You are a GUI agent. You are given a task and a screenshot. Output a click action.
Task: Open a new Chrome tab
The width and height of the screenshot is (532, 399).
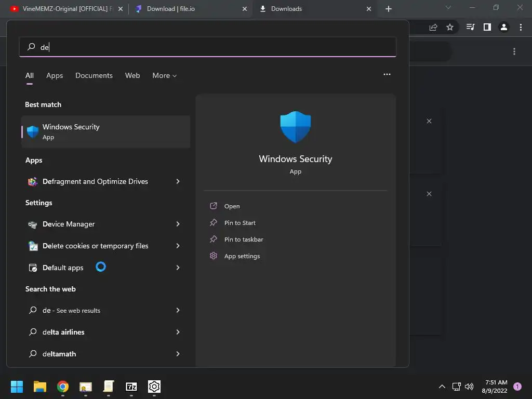[389, 9]
